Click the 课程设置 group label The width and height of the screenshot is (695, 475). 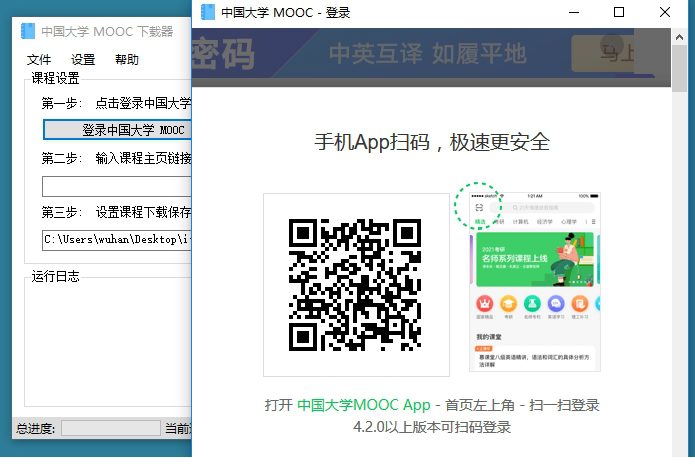pos(55,78)
